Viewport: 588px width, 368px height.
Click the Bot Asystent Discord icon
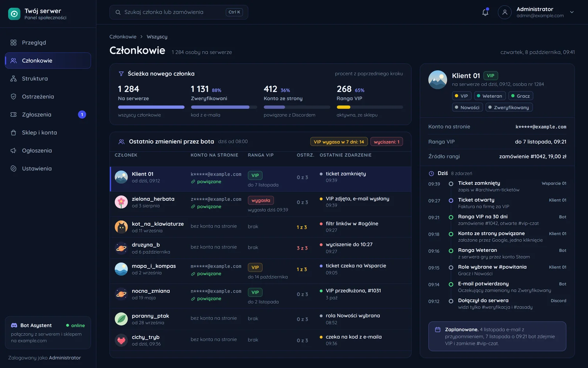pyautogui.click(x=14, y=325)
